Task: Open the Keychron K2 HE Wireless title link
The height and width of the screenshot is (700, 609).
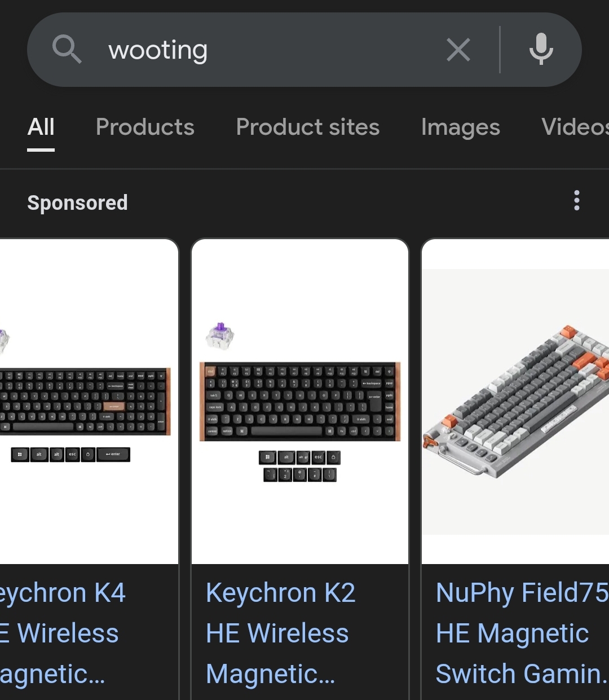Action: click(280, 633)
